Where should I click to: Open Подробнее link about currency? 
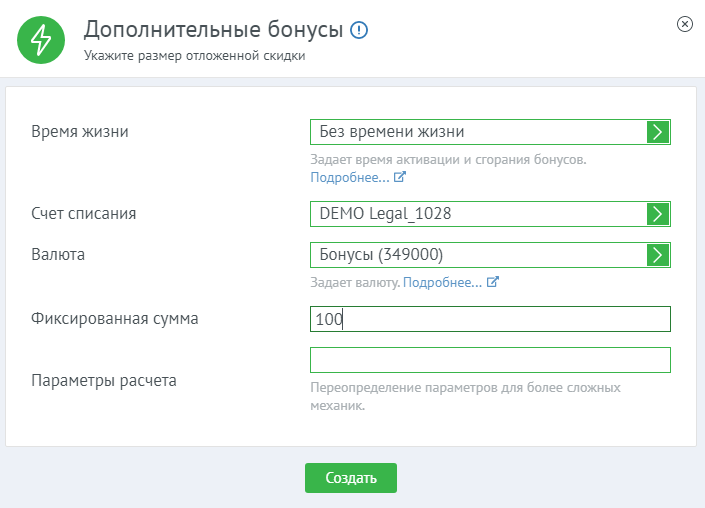click(442, 283)
